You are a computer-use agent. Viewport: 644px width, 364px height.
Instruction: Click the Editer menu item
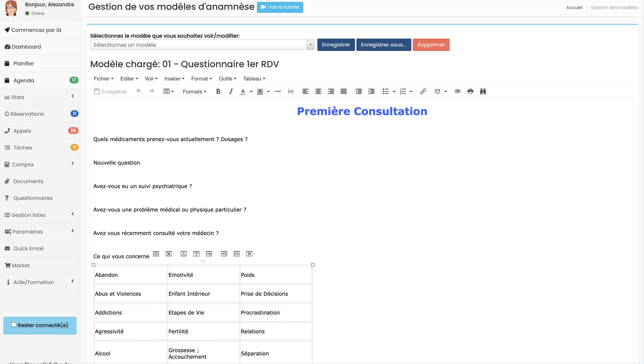[x=129, y=78]
